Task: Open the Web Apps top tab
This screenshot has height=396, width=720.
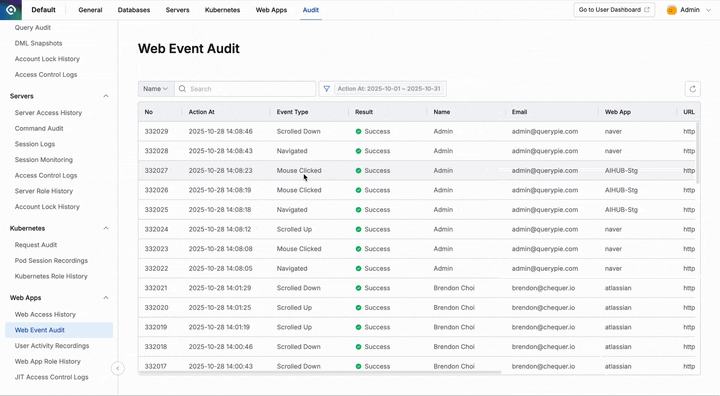Action: pos(271,10)
